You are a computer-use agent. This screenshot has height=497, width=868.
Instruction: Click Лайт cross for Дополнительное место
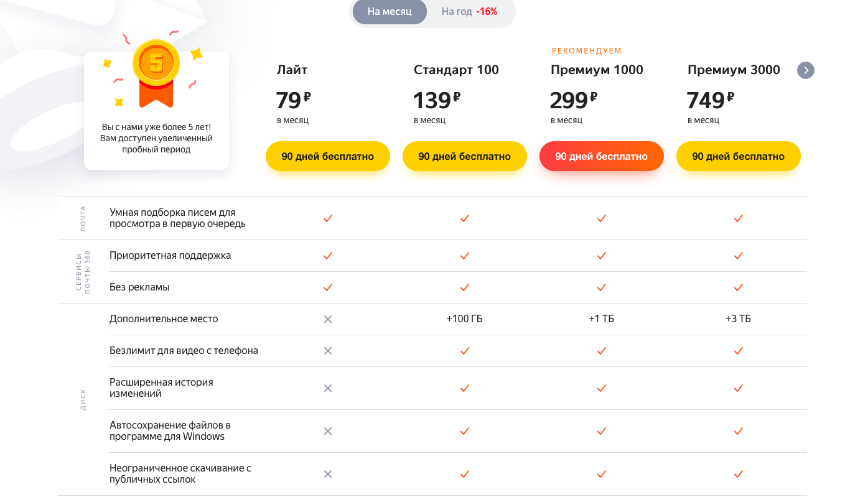[328, 319]
